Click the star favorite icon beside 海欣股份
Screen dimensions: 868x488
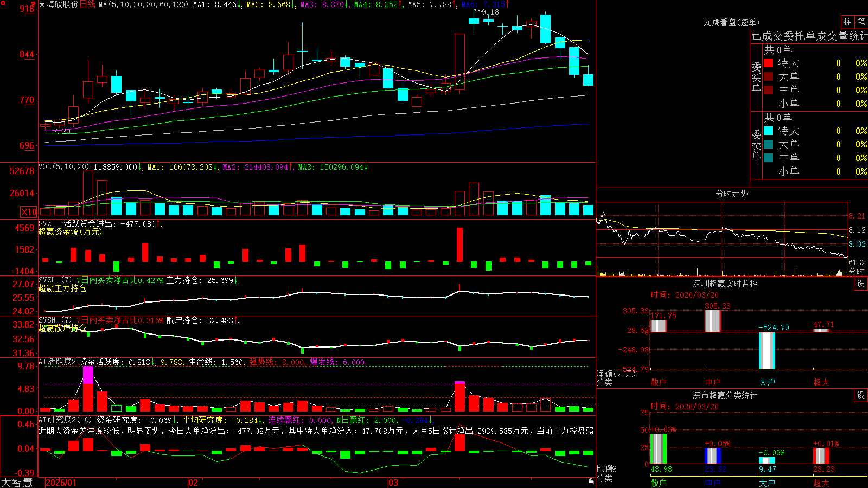pos(42,4)
